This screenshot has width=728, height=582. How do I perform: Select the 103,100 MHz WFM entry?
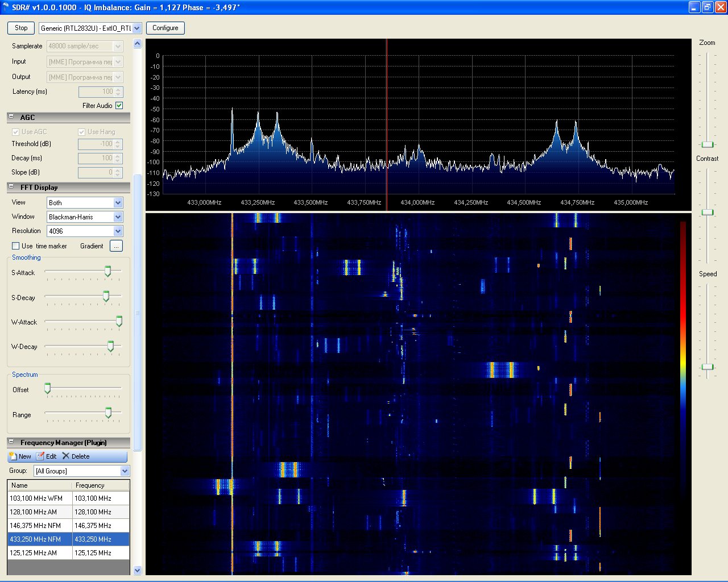click(x=68, y=498)
